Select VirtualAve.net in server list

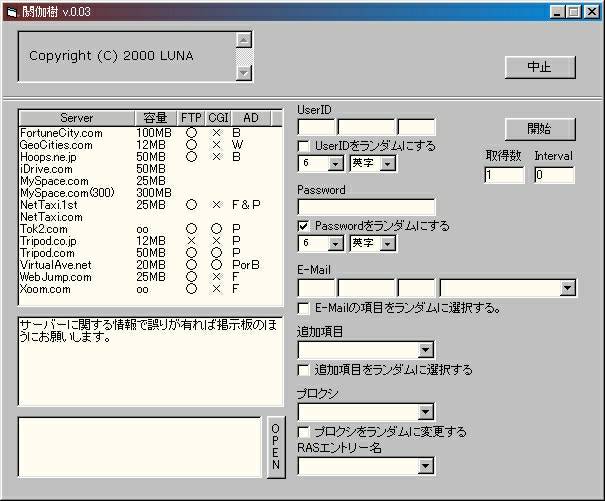pyautogui.click(x=150, y=265)
